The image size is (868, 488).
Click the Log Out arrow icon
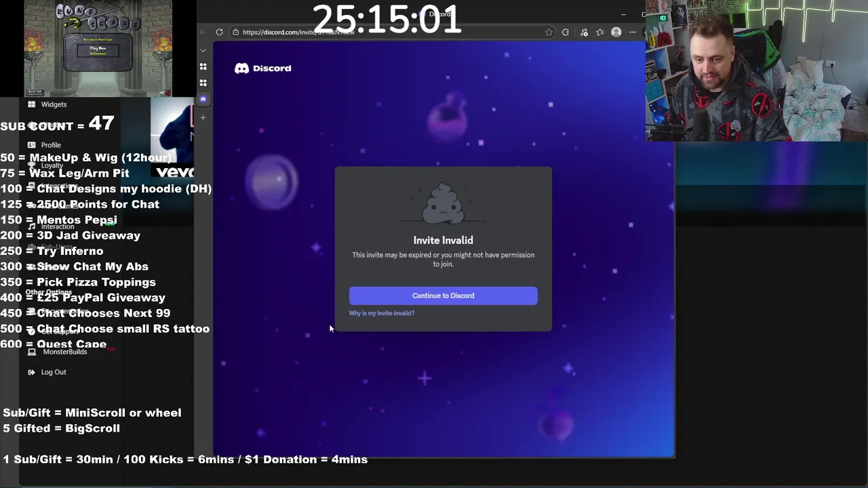[31, 372]
